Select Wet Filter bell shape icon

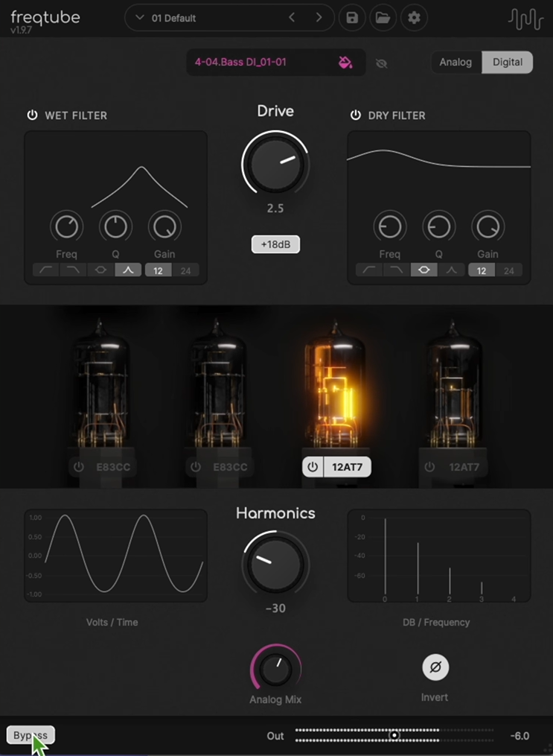(x=100, y=270)
